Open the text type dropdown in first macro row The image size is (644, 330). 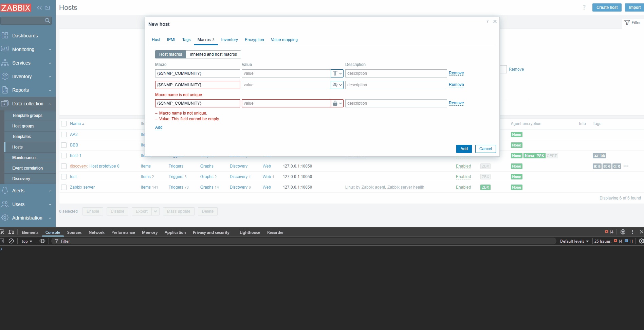[x=337, y=73]
